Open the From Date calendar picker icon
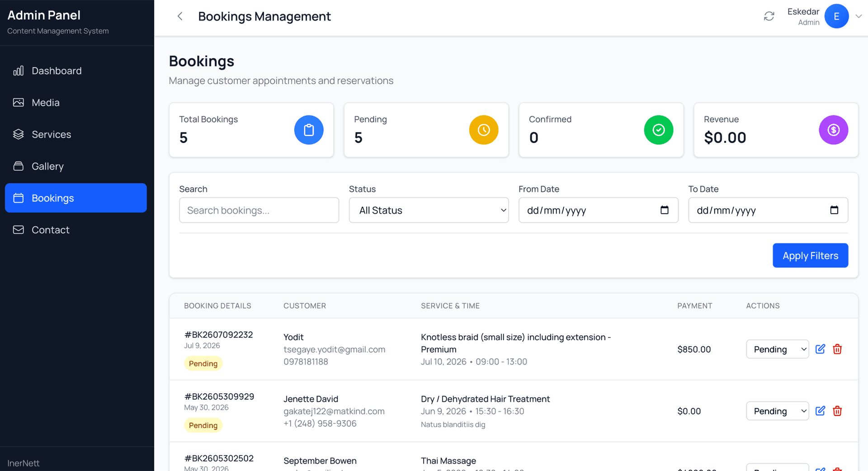 pos(664,210)
